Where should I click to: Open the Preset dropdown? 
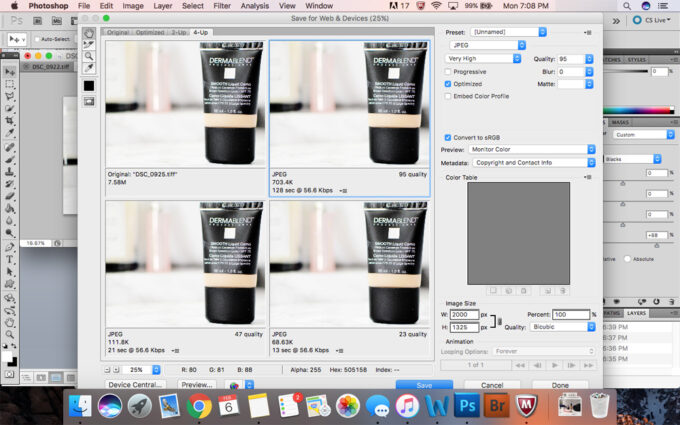click(x=508, y=32)
